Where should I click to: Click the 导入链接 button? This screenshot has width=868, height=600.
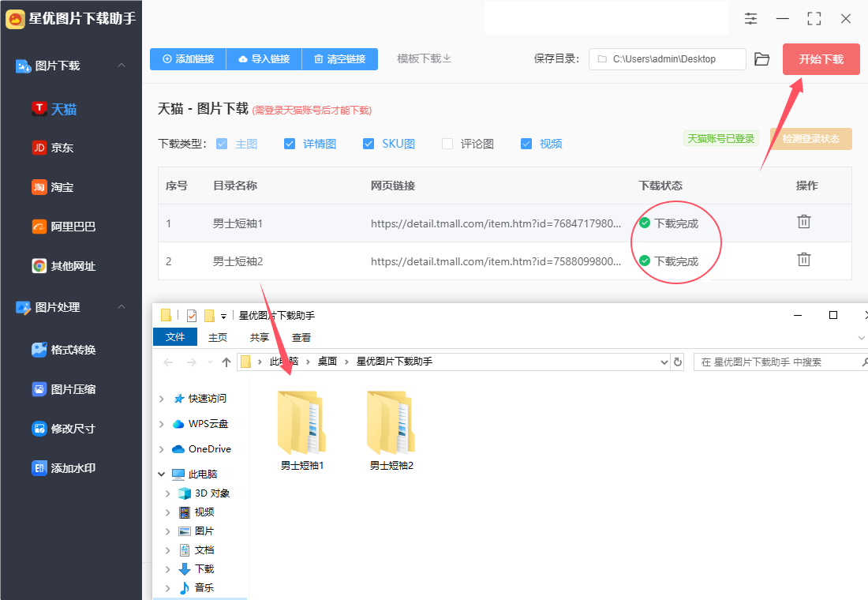tap(264, 59)
